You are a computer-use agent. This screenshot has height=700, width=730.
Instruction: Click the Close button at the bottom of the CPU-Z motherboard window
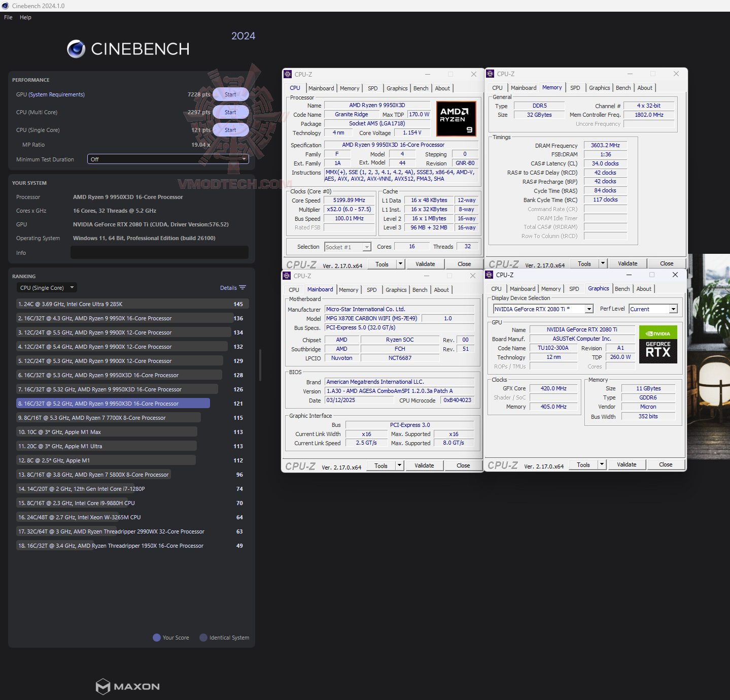coord(463,465)
